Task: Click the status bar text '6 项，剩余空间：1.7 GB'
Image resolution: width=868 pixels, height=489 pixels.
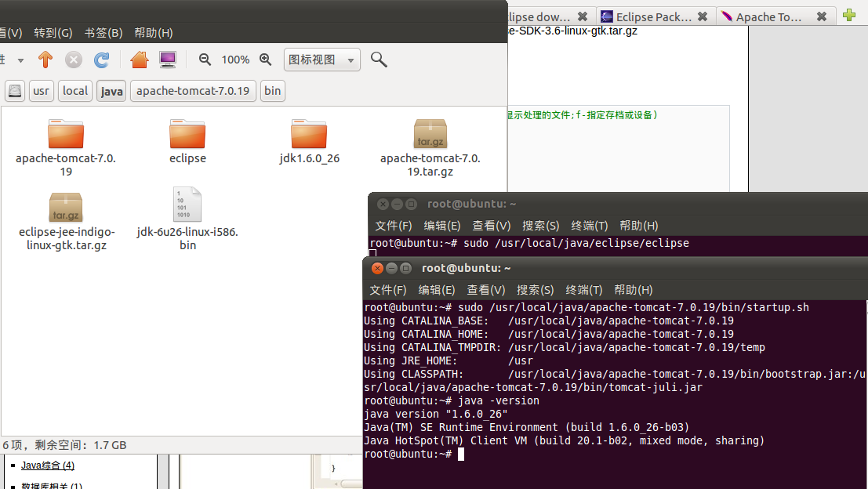Action: coord(64,445)
